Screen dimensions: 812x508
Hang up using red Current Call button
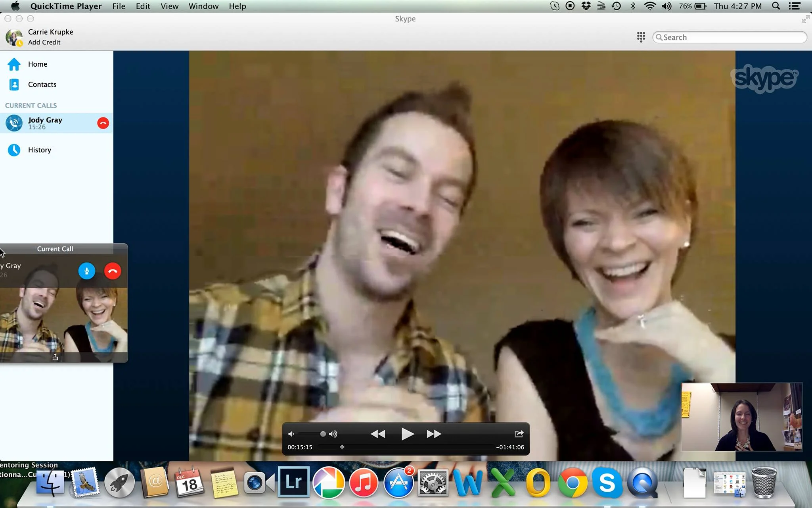point(113,271)
